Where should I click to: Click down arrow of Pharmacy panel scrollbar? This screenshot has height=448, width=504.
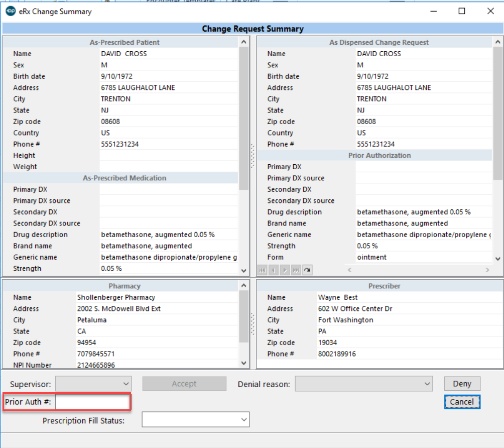[244, 363]
